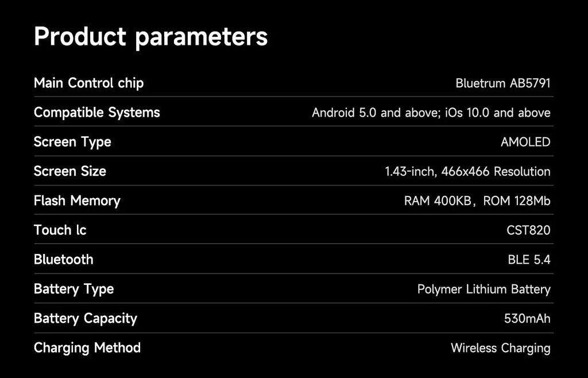Image resolution: width=588 pixels, height=378 pixels.
Task: Click Polymer Lithium Battery value
Action: click(483, 289)
